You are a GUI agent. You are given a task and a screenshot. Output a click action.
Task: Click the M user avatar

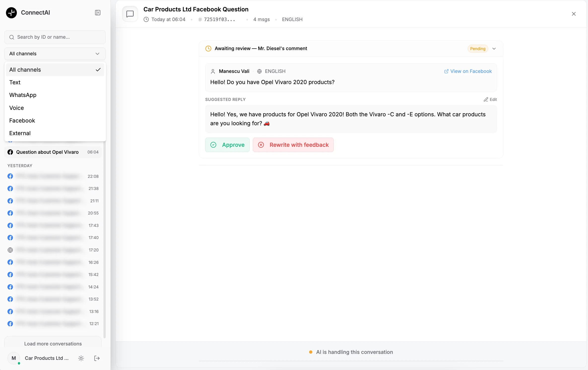coord(14,358)
